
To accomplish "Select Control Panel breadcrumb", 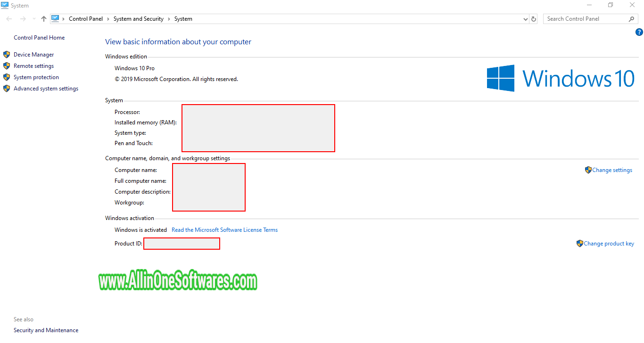I will tap(86, 19).
